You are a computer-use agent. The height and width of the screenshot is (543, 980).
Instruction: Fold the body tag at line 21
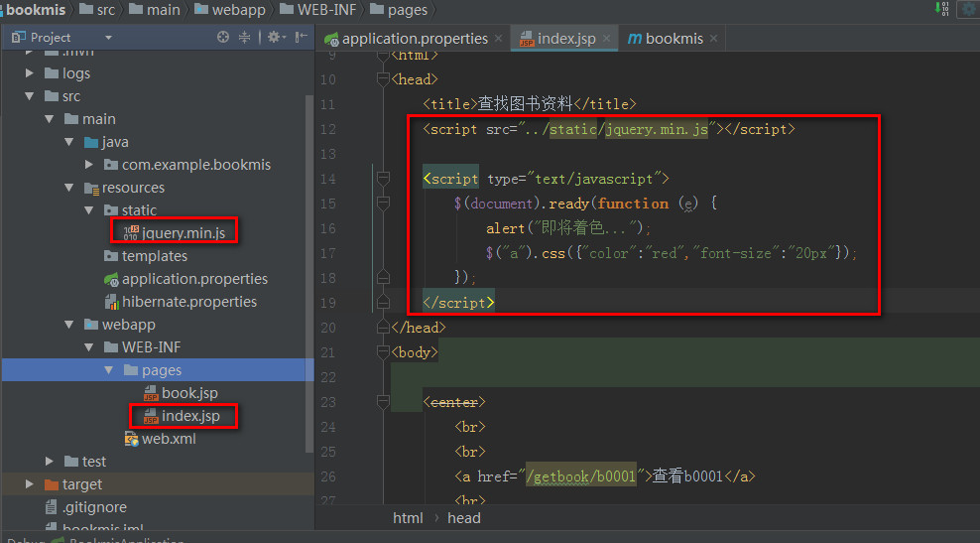(x=383, y=352)
